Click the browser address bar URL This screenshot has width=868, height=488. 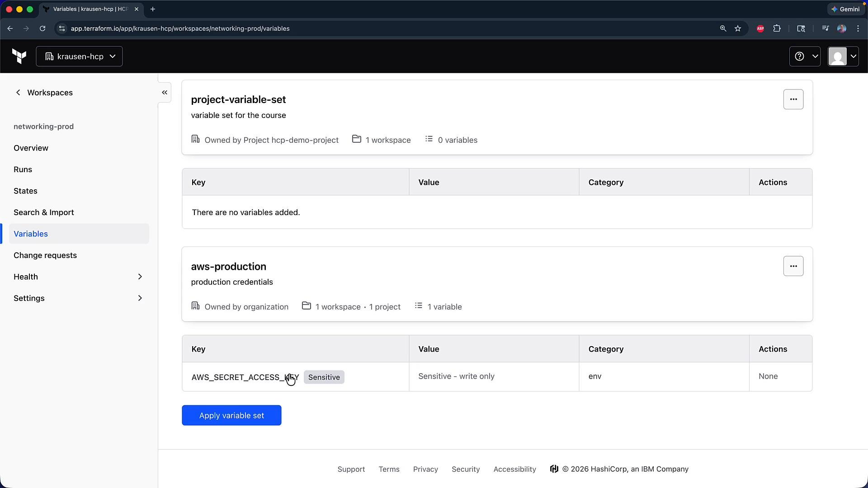(x=180, y=28)
